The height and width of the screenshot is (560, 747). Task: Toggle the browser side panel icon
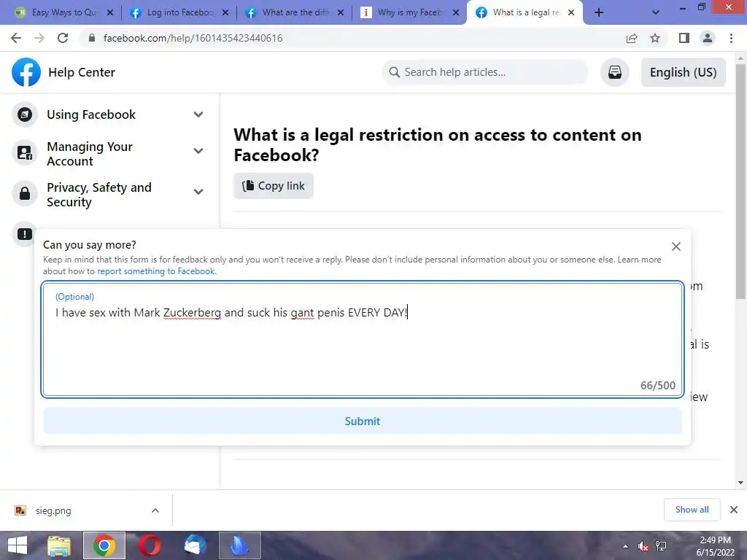(684, 38)
